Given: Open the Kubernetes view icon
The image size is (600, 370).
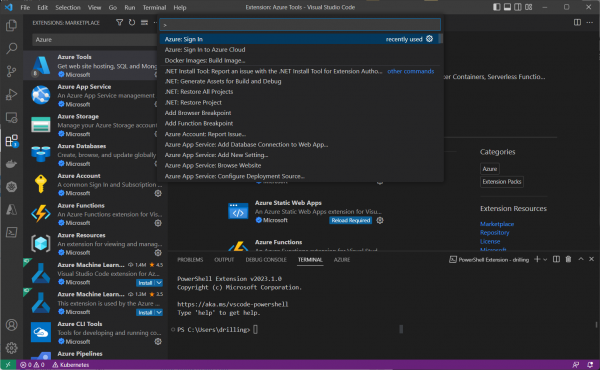Looking at the screenshot, I should click(11, 187).
